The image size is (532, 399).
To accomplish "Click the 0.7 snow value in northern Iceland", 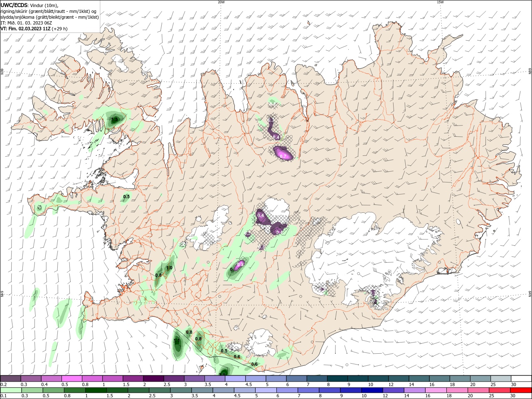I will (x=283, y=156).
